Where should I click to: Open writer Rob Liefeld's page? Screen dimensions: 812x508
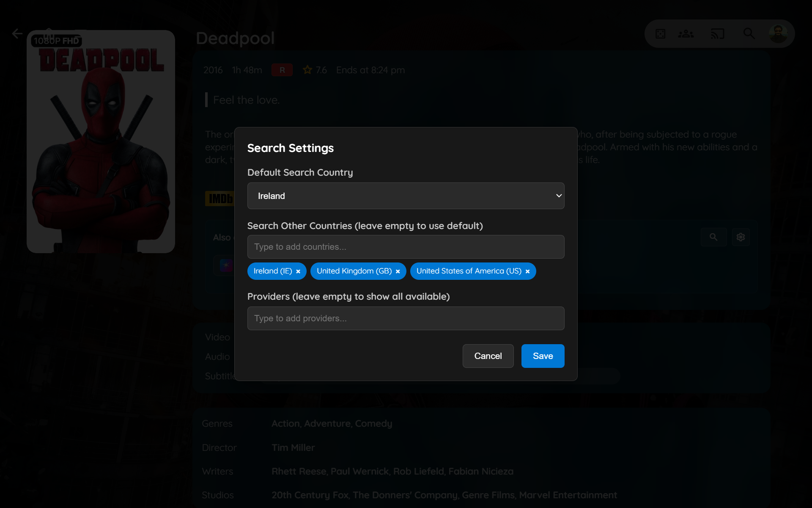(x=419, y=471)
